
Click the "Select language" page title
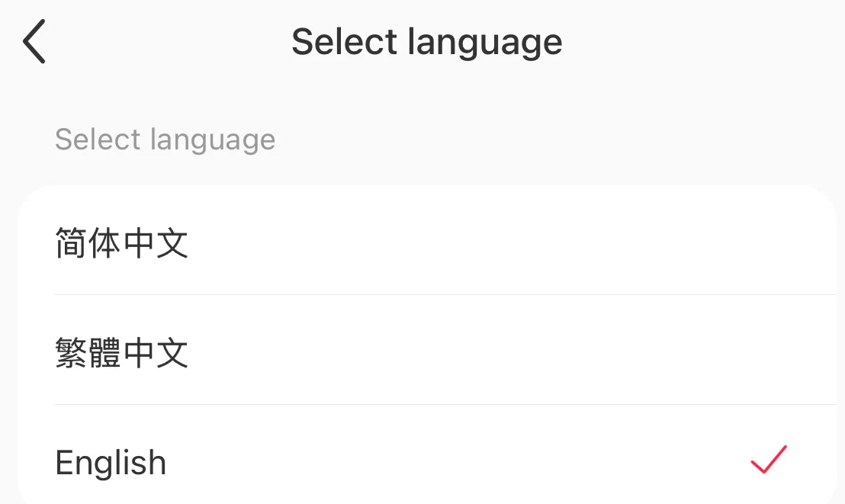pyautogui.click(x=427, y=42)
